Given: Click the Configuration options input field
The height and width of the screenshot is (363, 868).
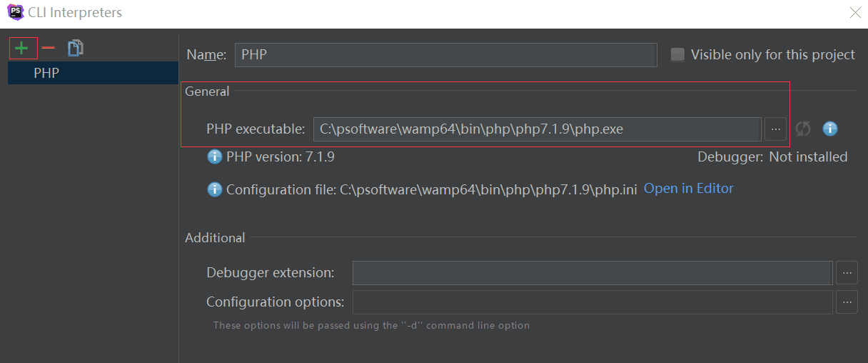Looking at the screenshot, I should [x=592, y=302].
